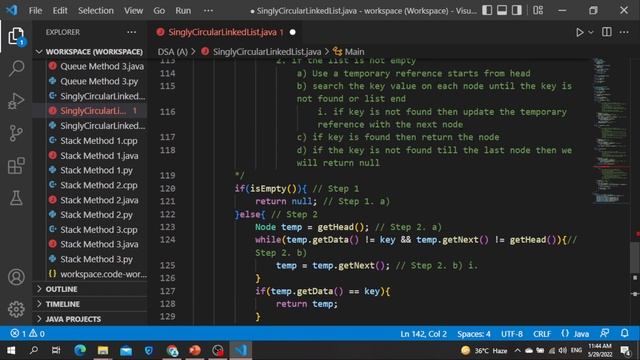Expand the OUTLINE section
The height and width of the screenshot is (360, 640).
(90, 289)
